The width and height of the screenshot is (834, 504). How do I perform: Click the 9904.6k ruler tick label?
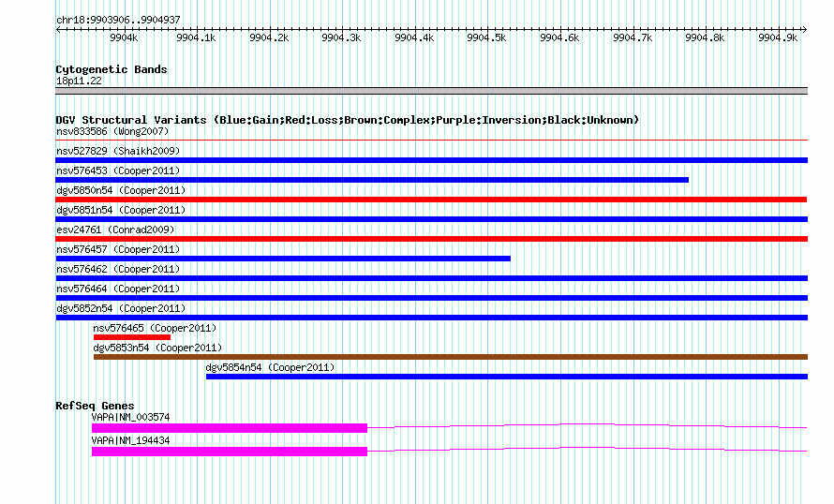click(x=559, y=37)
